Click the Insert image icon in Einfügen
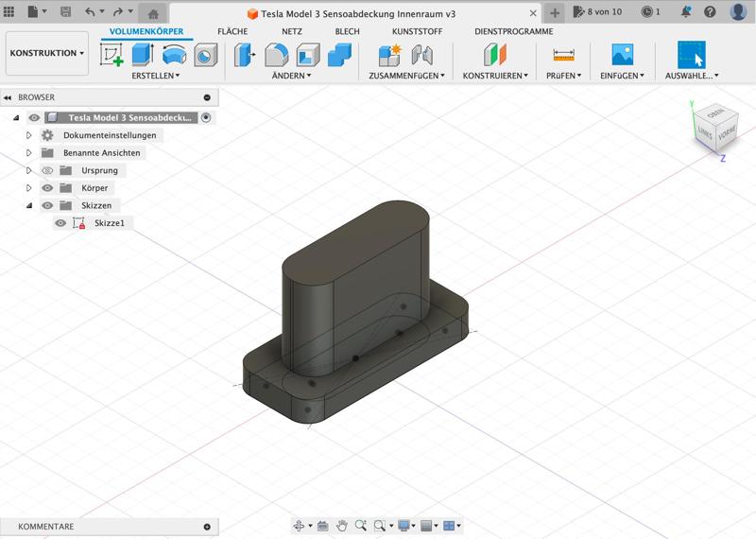This screenshot has height=539, width=756. (622, 55)
